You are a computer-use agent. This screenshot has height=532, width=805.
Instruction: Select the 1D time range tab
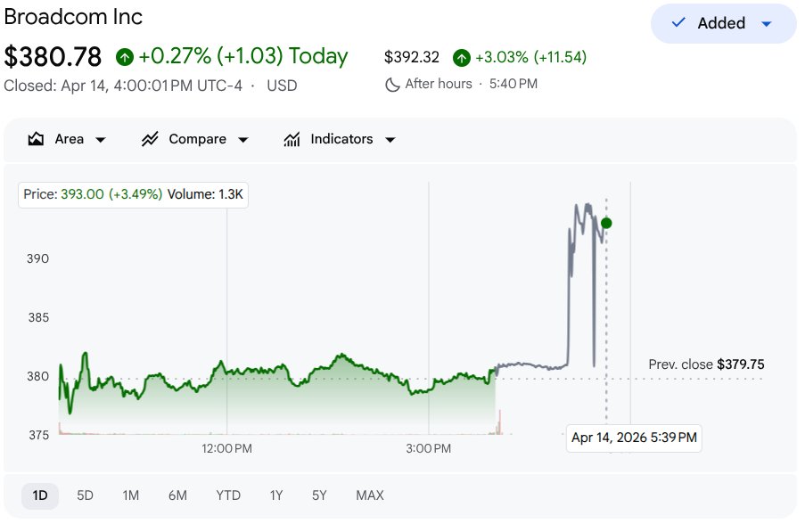point(40,495)
